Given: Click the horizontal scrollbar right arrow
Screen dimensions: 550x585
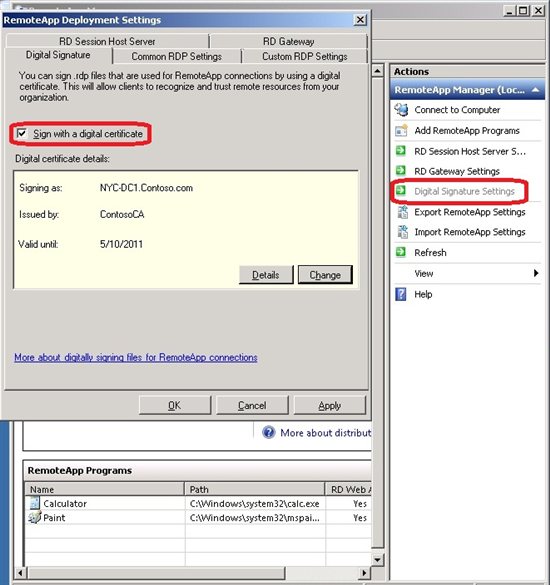Looking at the screenshot, I should [x=364, y=572].
